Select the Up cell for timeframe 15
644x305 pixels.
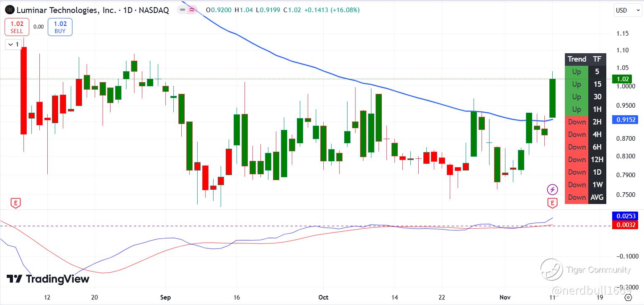[x=577, y=84]
